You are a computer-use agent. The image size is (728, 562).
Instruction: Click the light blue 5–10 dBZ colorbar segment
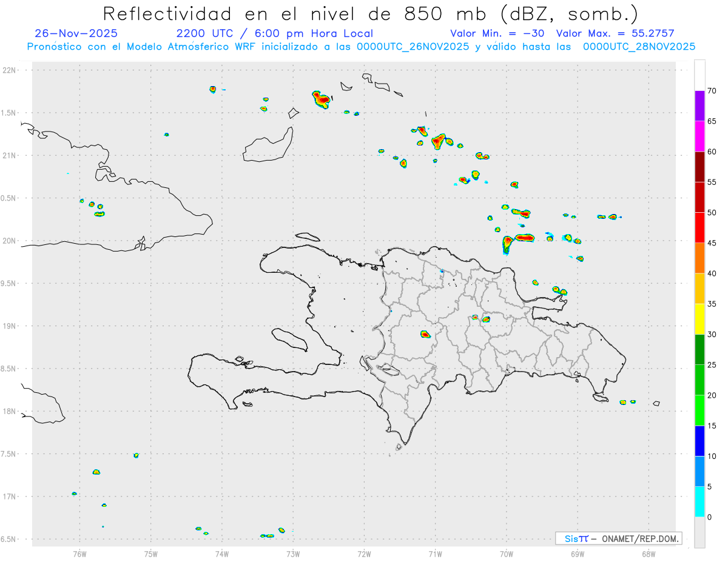pyautogui.click(x=699, y=472)
